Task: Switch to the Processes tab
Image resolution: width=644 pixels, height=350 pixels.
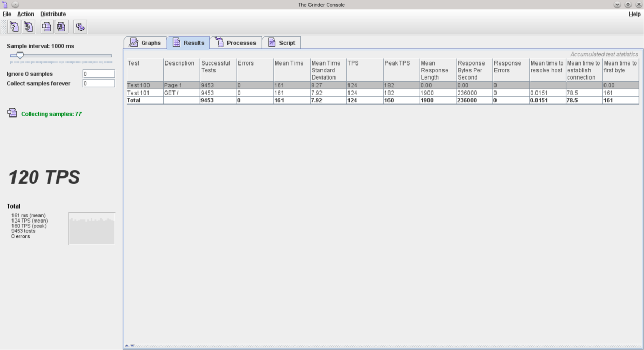Action: (236, 43)
